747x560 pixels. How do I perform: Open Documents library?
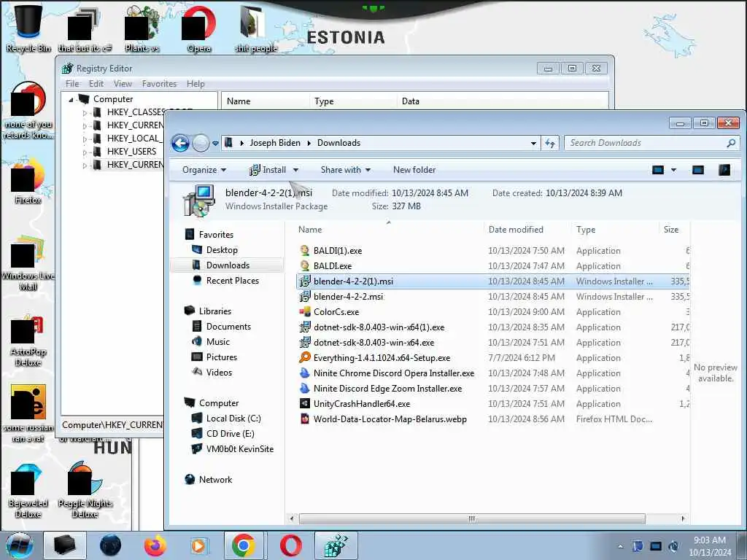[x=228, y=327]
